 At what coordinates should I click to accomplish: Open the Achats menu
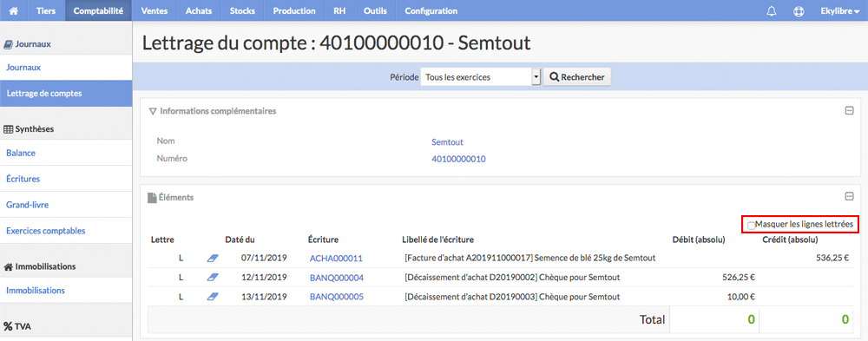199,10
